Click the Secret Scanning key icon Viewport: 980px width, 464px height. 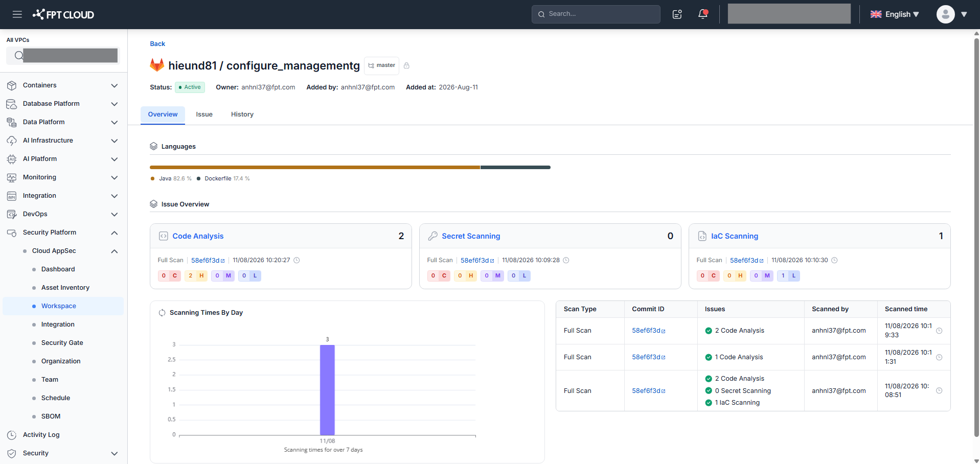click(x=433, y=236)
